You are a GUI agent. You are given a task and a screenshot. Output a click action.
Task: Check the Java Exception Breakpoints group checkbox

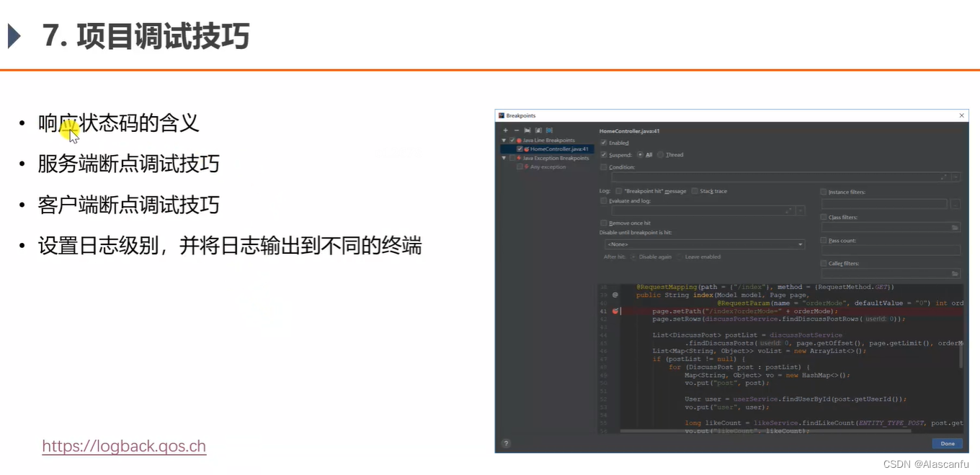pos(512,158)
